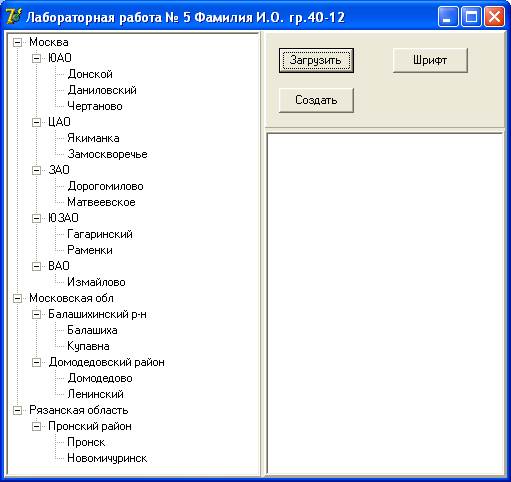This screenshot has width=511, height=482.
Task: Collapse the ЮАО branch
Action: pos(36,58)
